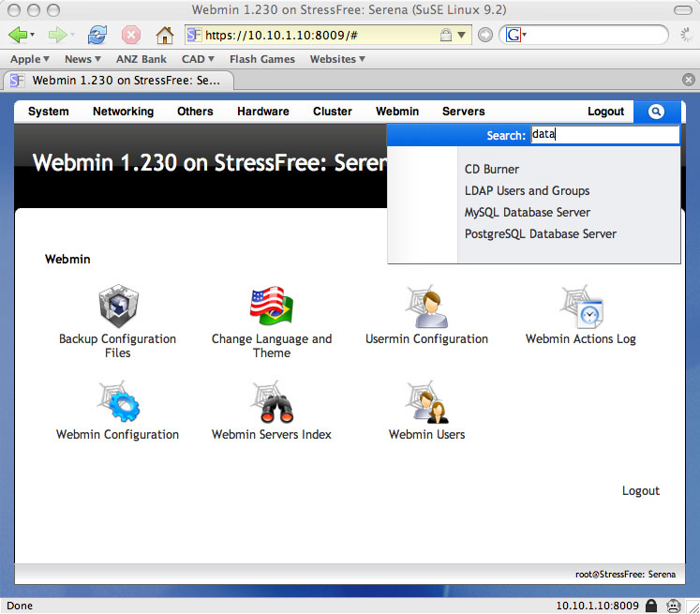Open the Others menu
The width and height of the screenshot is (700, 614).
tap(195, 112)
